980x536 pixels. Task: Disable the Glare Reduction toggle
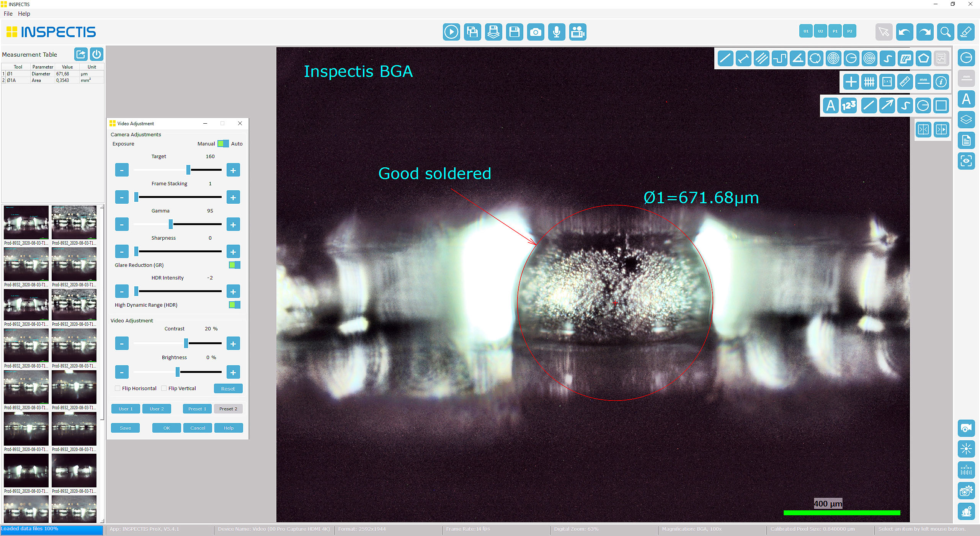(x=235, y=265)
